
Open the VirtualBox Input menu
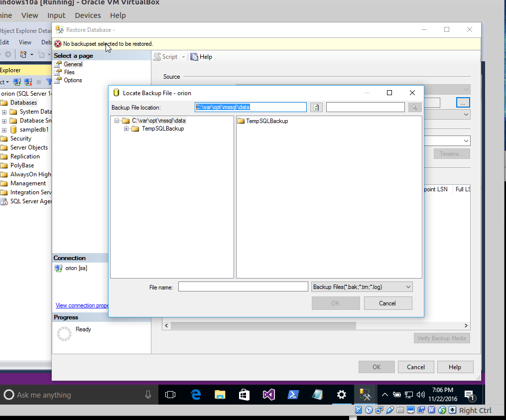pos(56,15)
